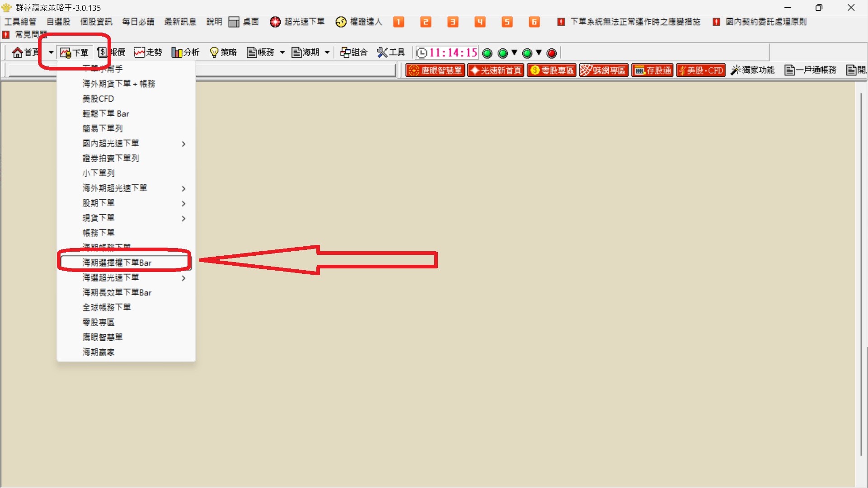Expand the 帳務 dropdown arrow
The width and height of the screenshot is (868, 488).
282,52
